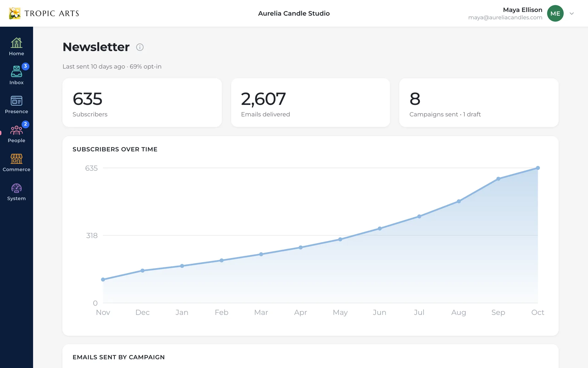Click the 318 y-axis label
Image resolution: width=588 pixels, height=368 pixels.
pos(92,236)
